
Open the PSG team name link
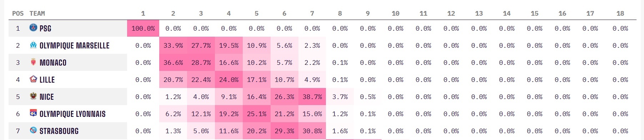pyautogui.click(x=45, y=28)
